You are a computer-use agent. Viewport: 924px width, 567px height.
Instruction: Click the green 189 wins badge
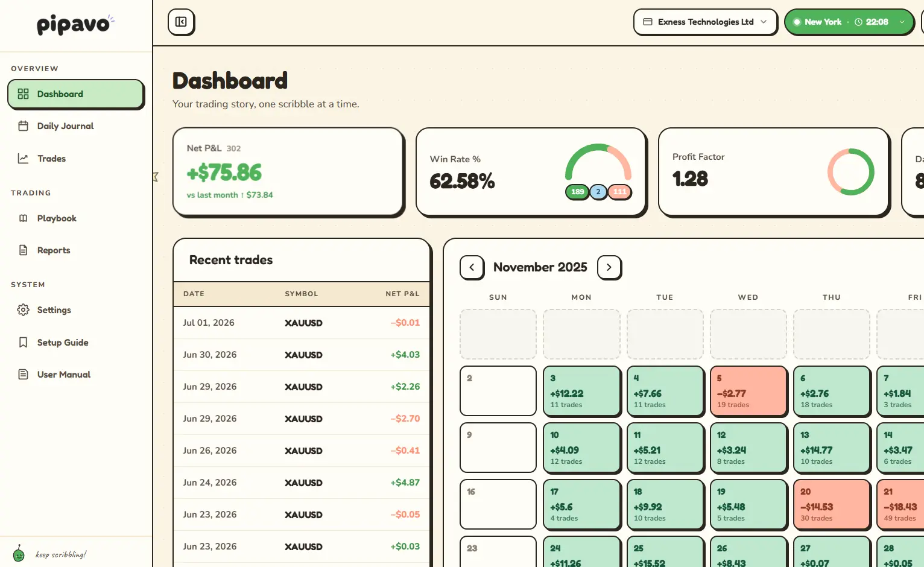(577, 192)
